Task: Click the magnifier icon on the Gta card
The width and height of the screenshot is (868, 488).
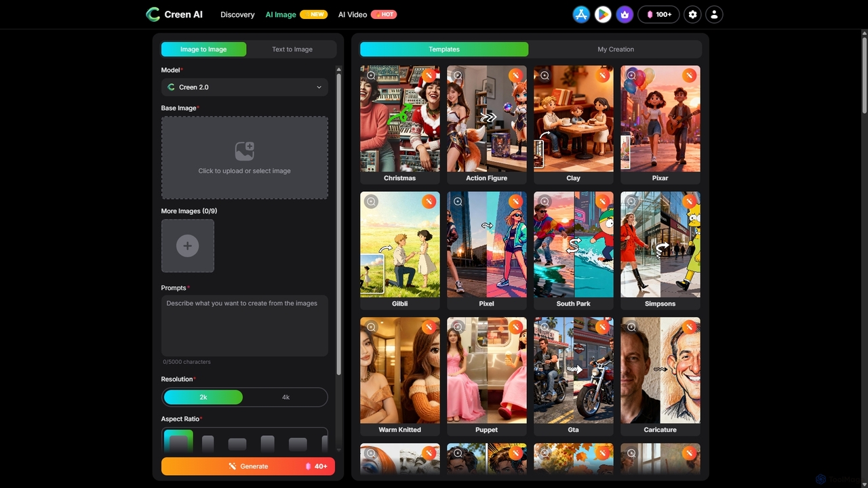Action: click(x=545, y=327)
